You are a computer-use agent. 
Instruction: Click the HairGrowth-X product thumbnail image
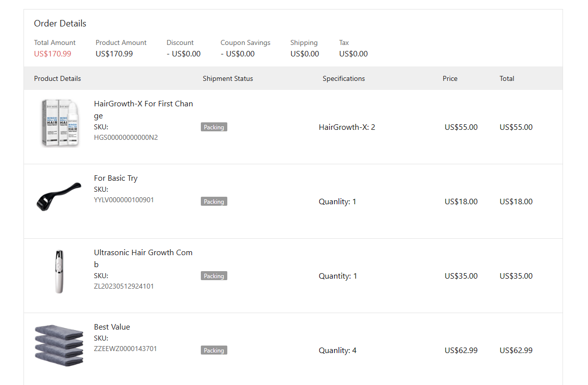(60, 123)
